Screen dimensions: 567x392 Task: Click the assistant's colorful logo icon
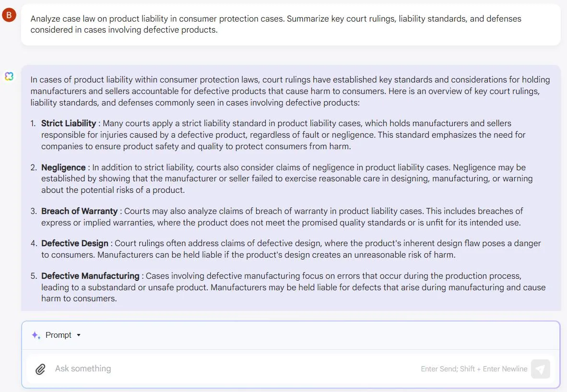tap(9, 76)
